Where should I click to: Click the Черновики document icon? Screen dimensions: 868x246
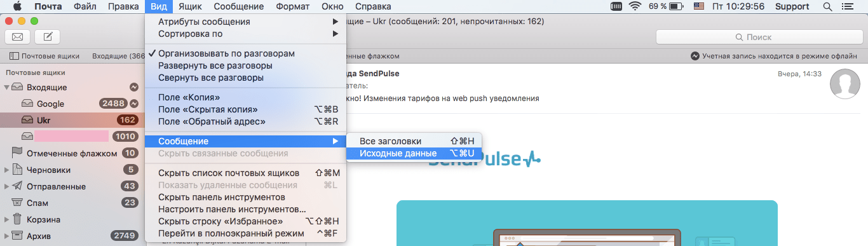17,170
